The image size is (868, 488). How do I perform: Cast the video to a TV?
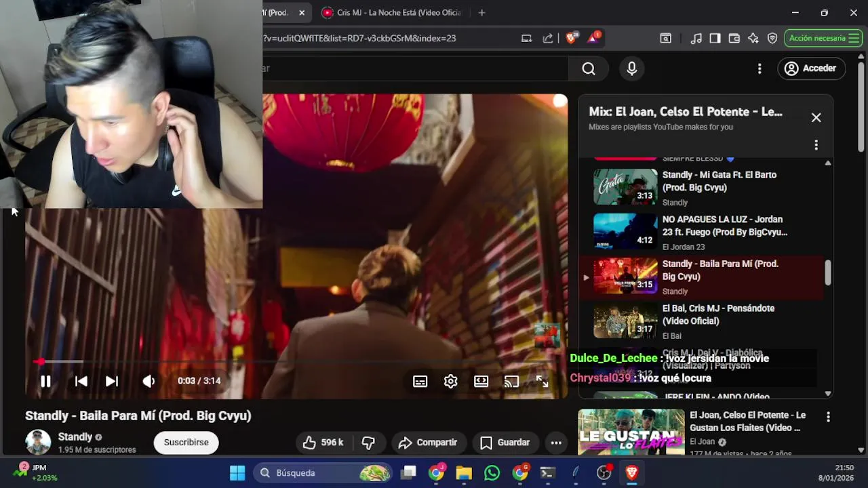511,381
